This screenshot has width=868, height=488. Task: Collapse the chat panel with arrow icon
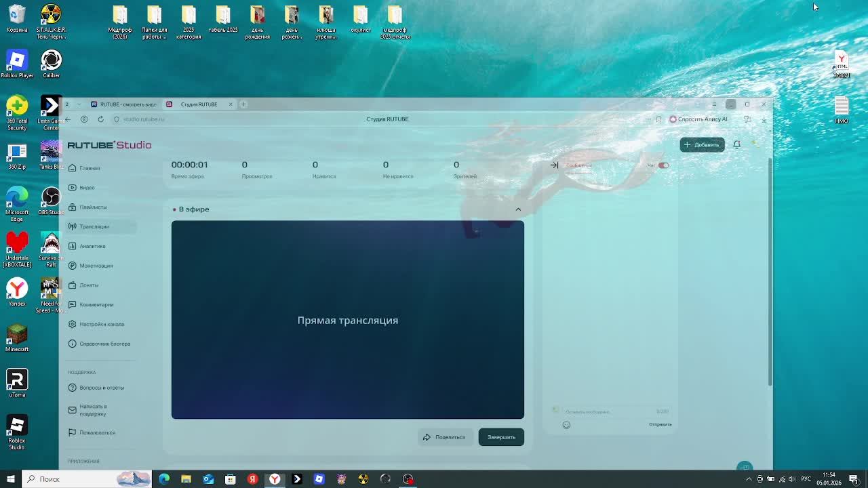tap(554, 165)
